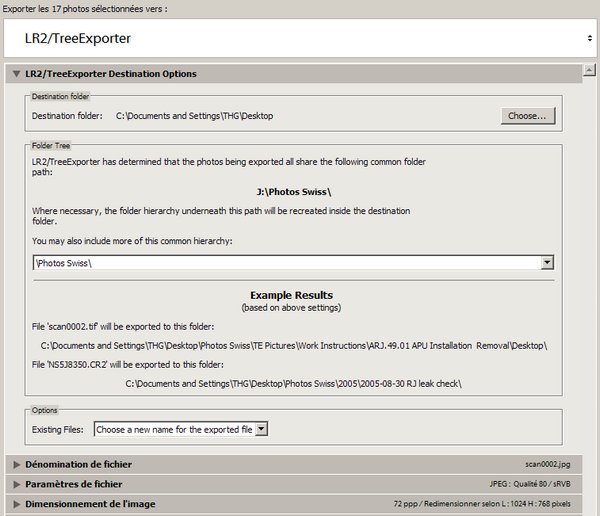This screenshot has height=516, width=600.
Task: Click the Example Results heading
Action: click(292, 295)
